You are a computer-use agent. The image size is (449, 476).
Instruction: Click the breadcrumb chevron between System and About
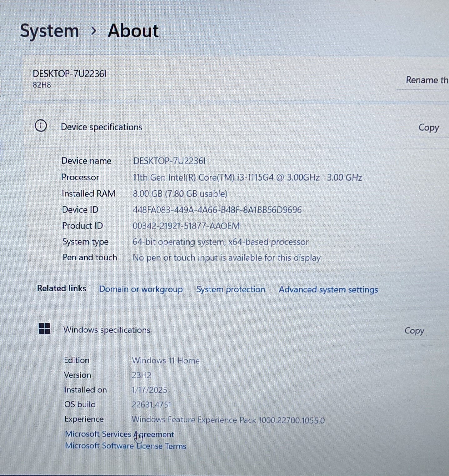[93, 31]
